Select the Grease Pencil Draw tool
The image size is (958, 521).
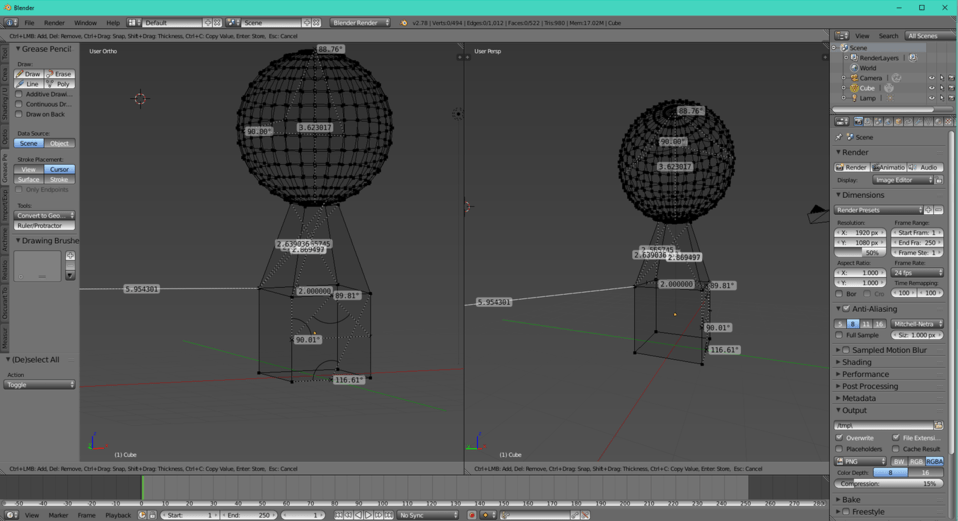(x=29, y=74)
